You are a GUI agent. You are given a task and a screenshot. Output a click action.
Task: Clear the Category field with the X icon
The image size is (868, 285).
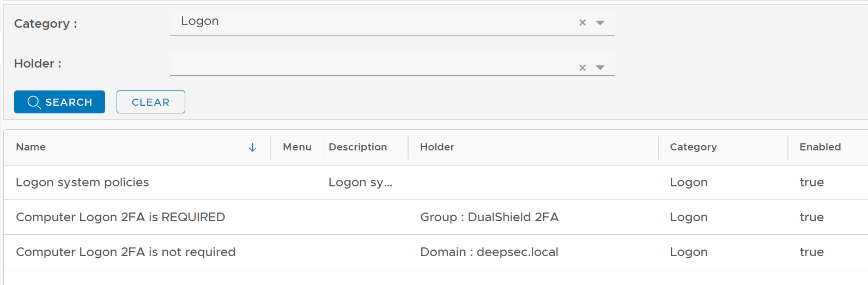click(582, 23)
